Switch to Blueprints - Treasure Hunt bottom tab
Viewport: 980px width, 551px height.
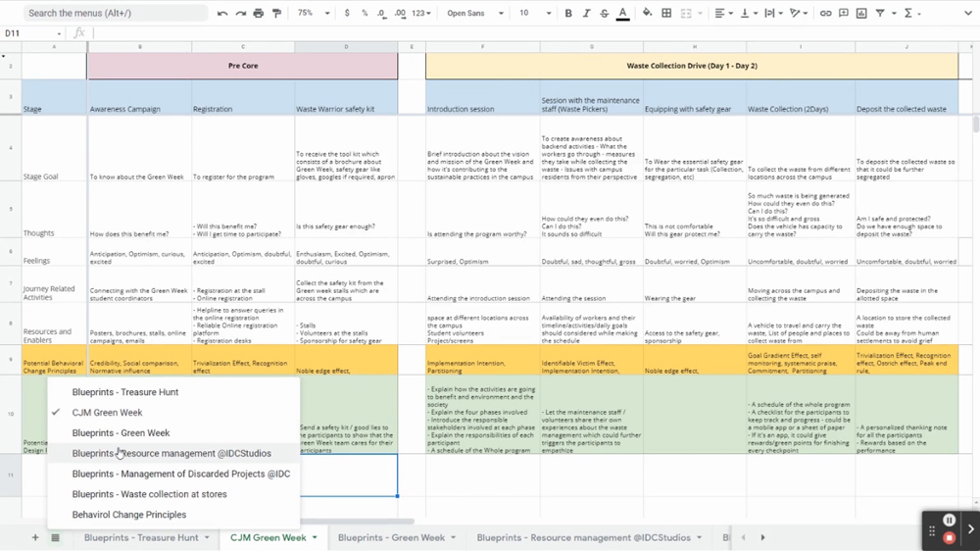coord(141,537)
